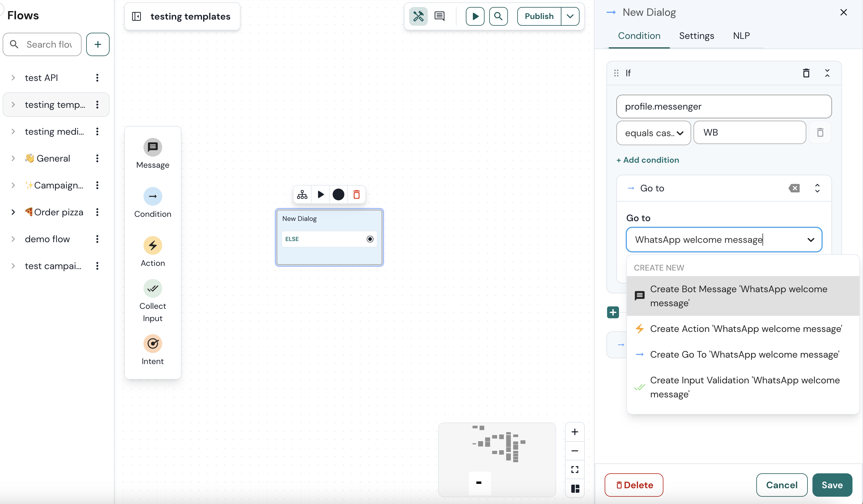This screenshot has width=863, height=504.
Task: Delete the New Dialog node via trash icon
Action: 357,194
